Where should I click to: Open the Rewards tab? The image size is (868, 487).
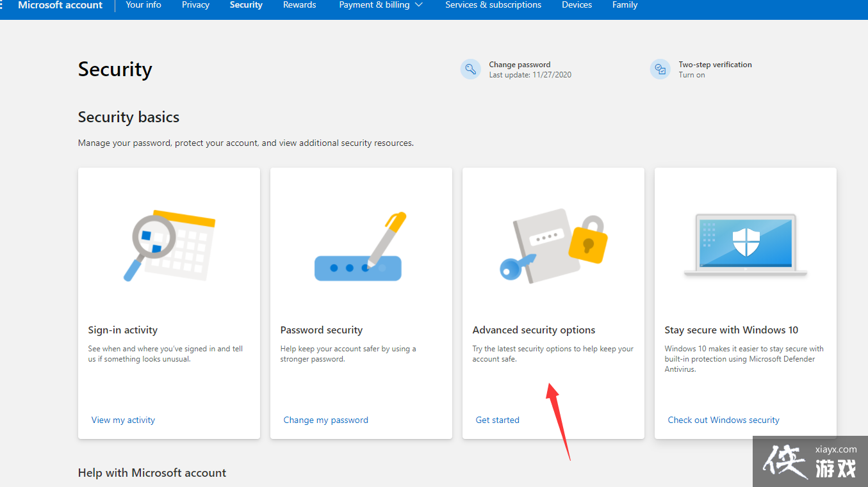300,5
